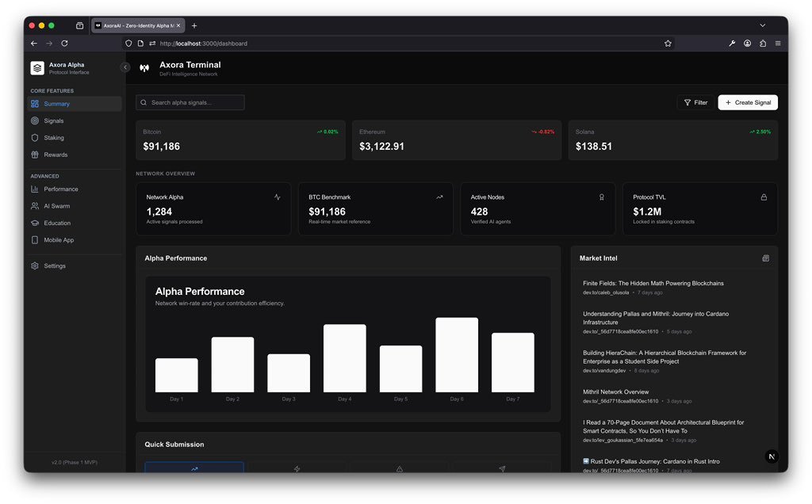Select the AxoraAI Zero-Identity Alpha tab

(138, 25)
